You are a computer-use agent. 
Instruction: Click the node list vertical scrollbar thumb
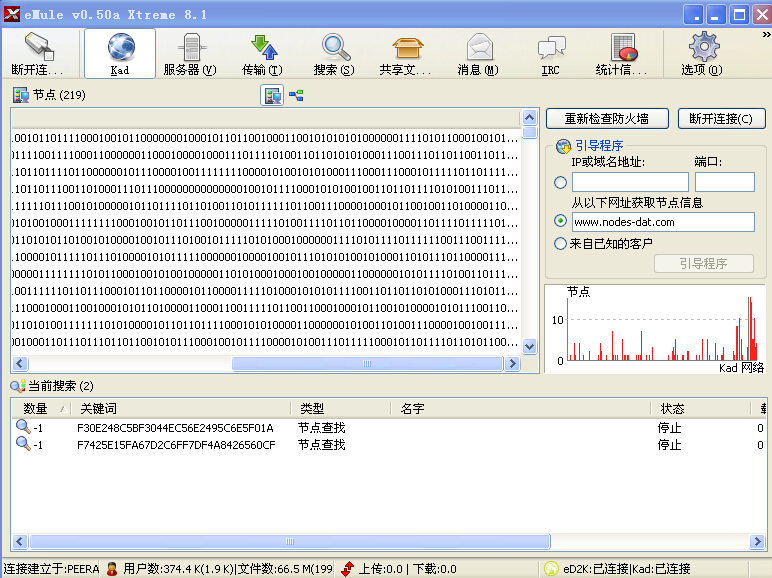tap(529, 132)
